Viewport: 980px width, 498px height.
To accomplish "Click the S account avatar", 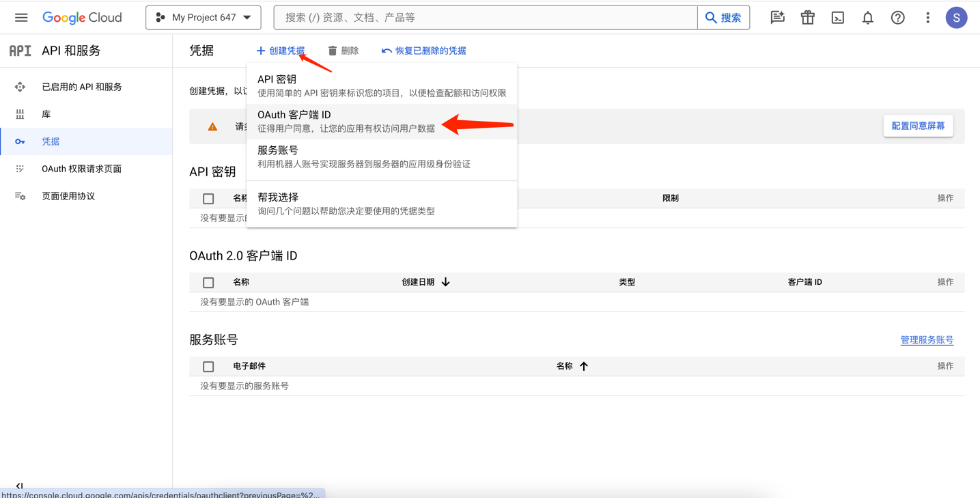I will (x=956, y=18).
